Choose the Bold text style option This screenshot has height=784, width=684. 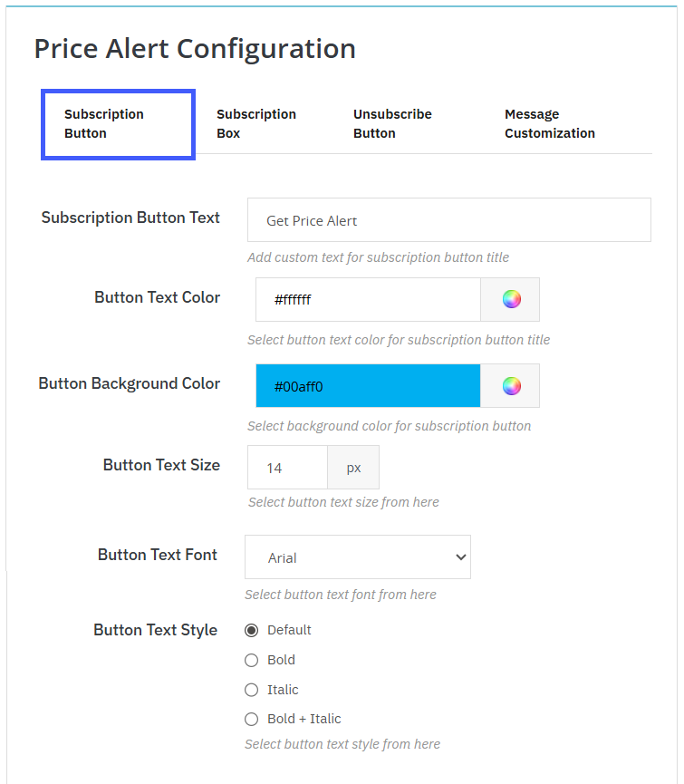[252, 660]
